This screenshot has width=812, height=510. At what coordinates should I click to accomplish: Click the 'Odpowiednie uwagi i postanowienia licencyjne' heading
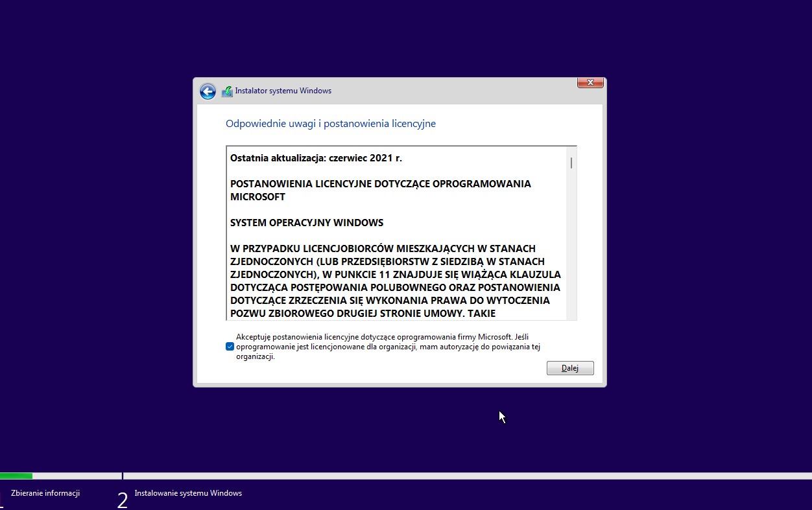click(330, 124)
